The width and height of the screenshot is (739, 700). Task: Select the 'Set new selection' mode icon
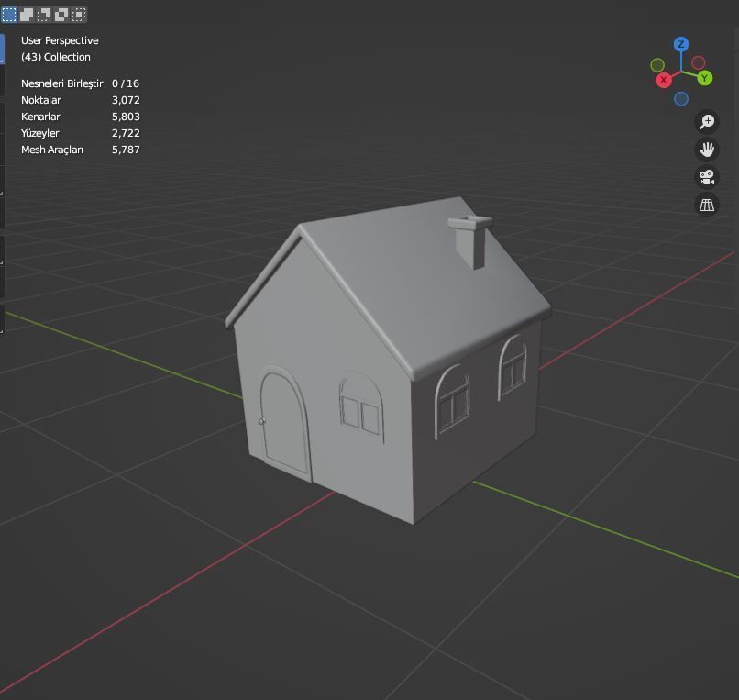click(x=9, y=15)
